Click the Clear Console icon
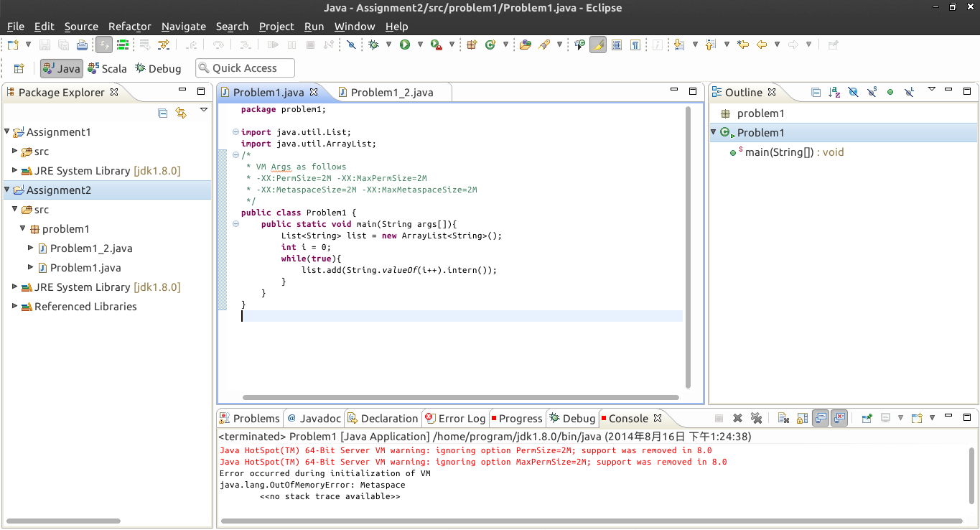 783,418
